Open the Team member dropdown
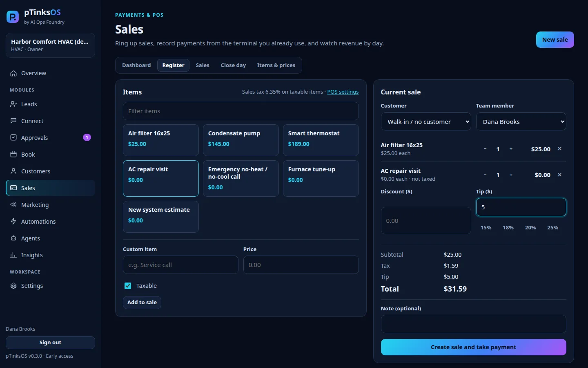The image size is (588, 368). pos(521,121)
